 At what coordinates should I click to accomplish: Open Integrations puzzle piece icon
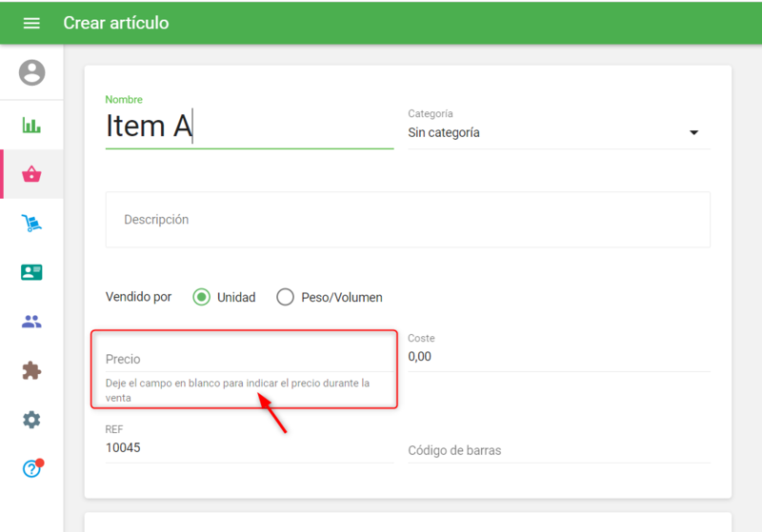pyautogui.click(x=31, y=371)
